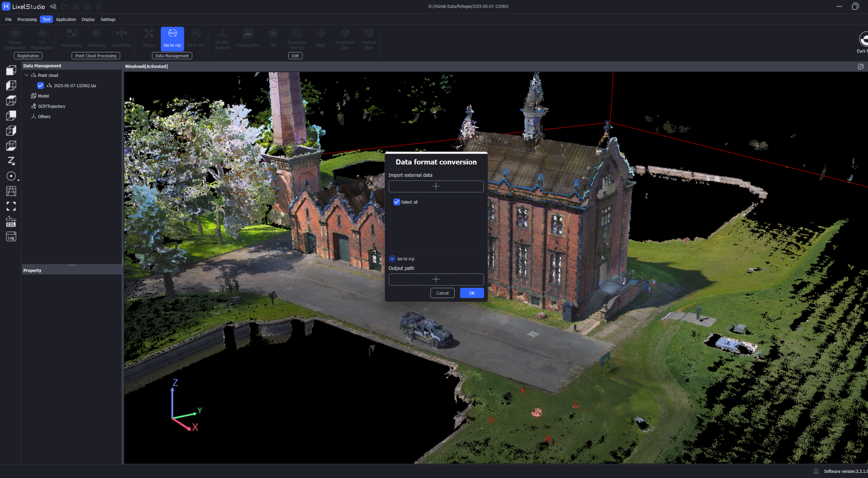Toggle the fullscreen view icon in sidebar
This screenshot has width=868, height=478.
click(x=11, y=206)
